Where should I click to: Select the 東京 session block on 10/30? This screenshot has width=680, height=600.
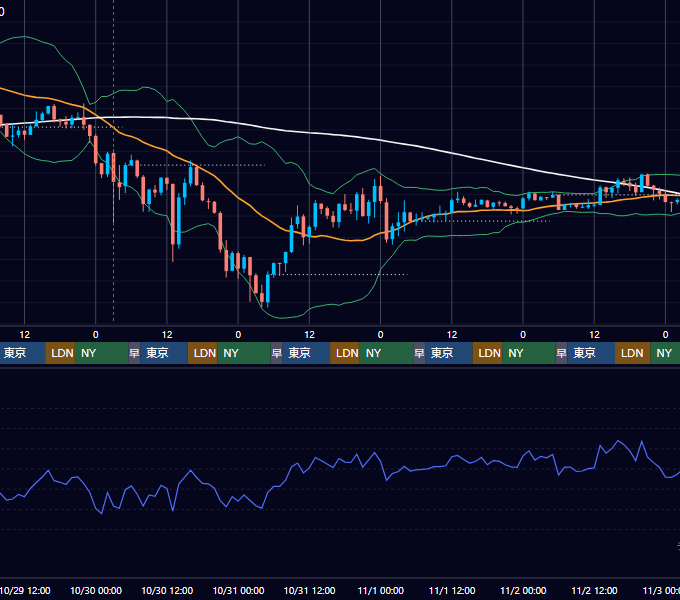pos(164,353)
